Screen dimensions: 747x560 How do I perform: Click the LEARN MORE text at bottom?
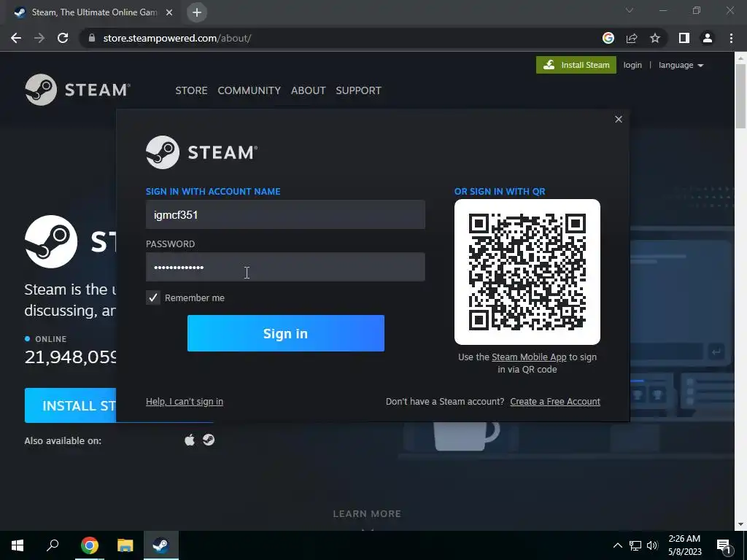pos(367,514)
